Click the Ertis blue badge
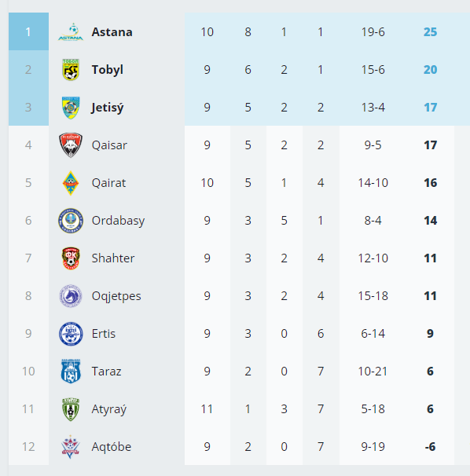Screen dimensions: 470x476 click(x=71, y=334)
